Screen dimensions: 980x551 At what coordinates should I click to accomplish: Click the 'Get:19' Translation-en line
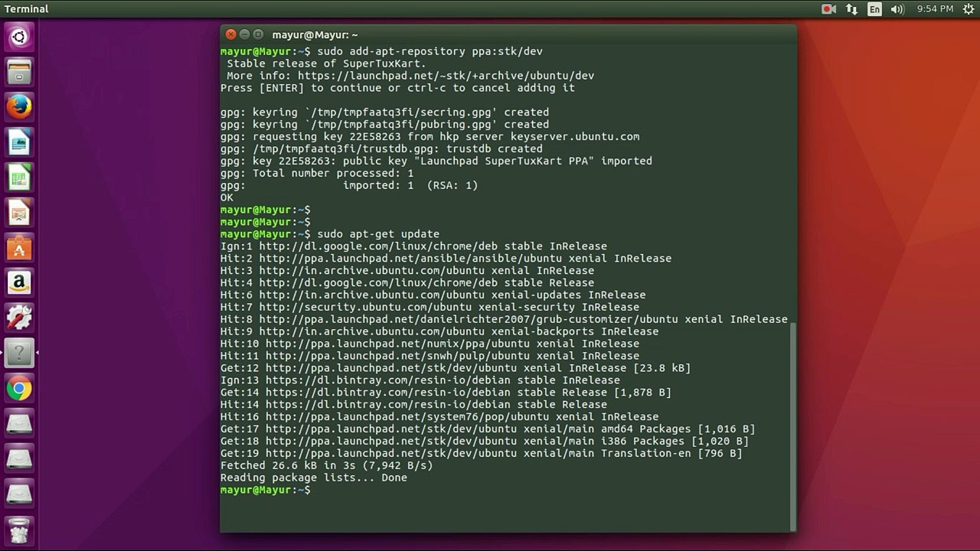pos(481,455)
